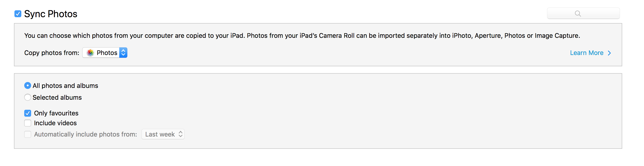
Task: Click the Only favourites label text
Action: 56,113
